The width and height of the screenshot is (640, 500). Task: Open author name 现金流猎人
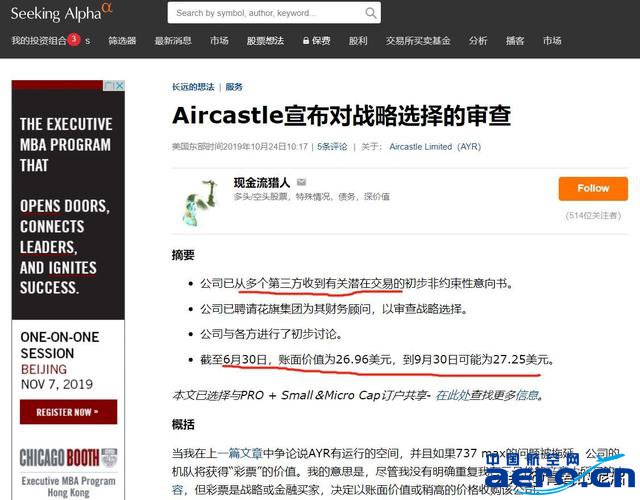tap(262, 182)
